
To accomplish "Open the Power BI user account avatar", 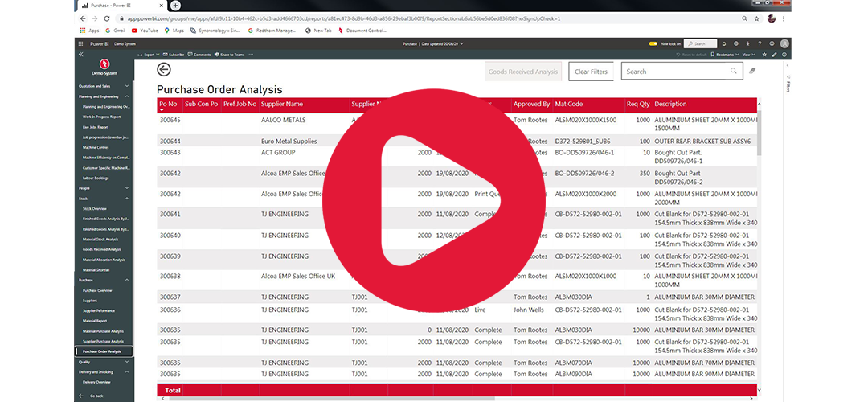I will pos(784,43).
